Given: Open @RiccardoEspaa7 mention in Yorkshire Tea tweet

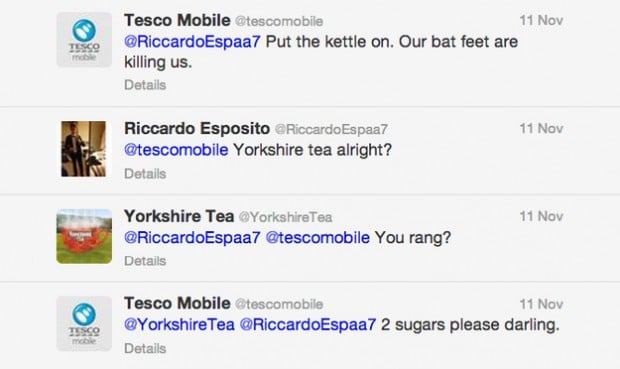Looking at the screenshot, I should pos(192,238).
